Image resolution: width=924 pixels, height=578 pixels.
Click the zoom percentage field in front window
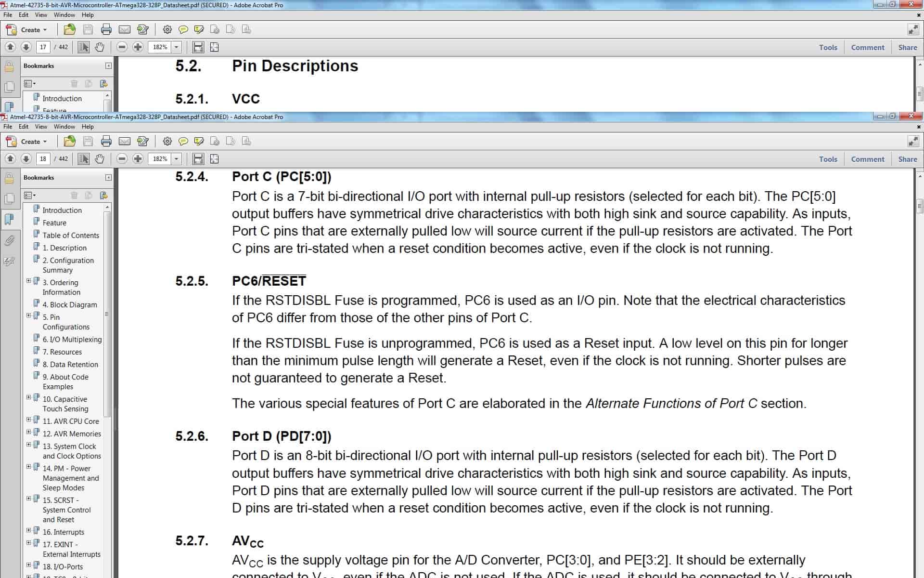160,158
